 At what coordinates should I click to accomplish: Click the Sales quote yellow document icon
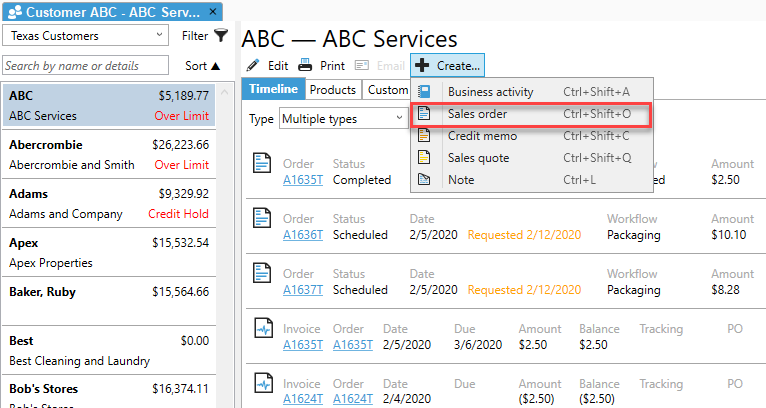pyautogui.click(x=424, y=157)
